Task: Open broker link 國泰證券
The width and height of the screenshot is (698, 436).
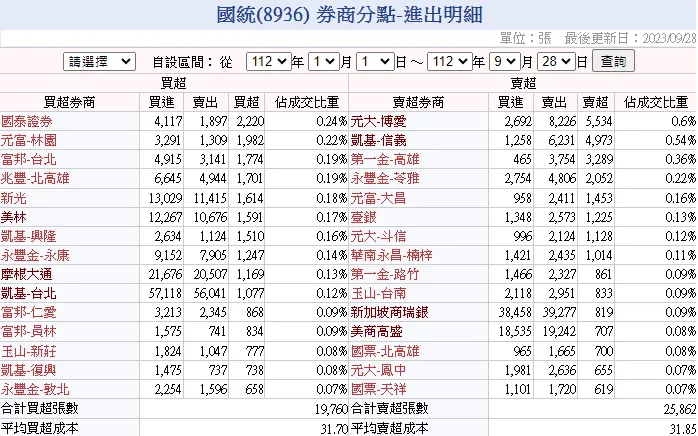Action: (x=27, y=121)
